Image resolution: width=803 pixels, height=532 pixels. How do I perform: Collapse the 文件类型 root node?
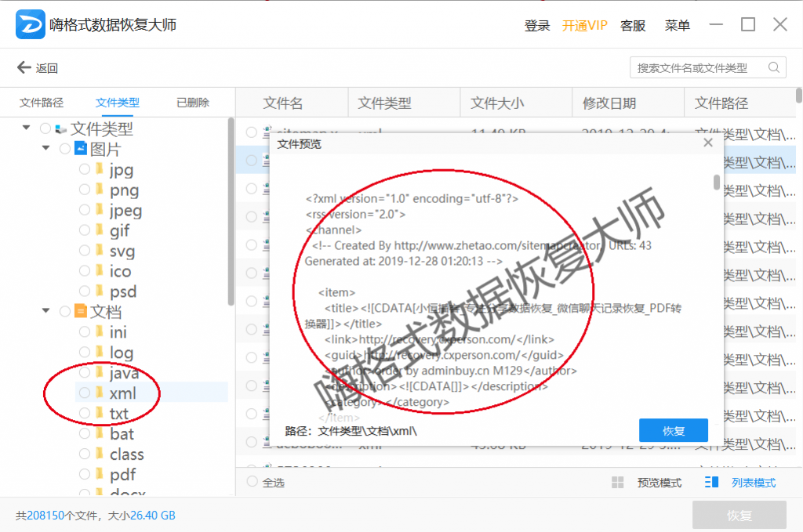tap(26, 128)
